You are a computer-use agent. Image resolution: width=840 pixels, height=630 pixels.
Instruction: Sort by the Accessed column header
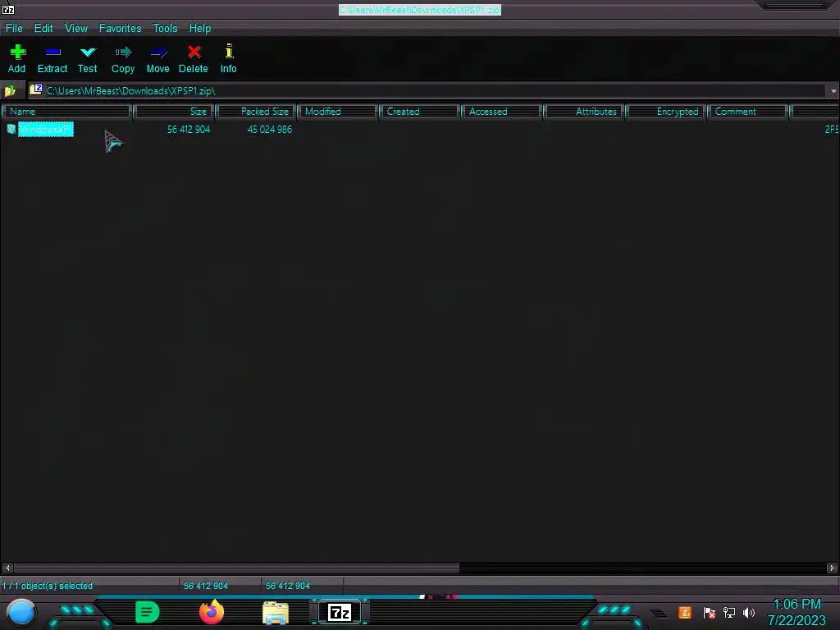coord(501,112)
